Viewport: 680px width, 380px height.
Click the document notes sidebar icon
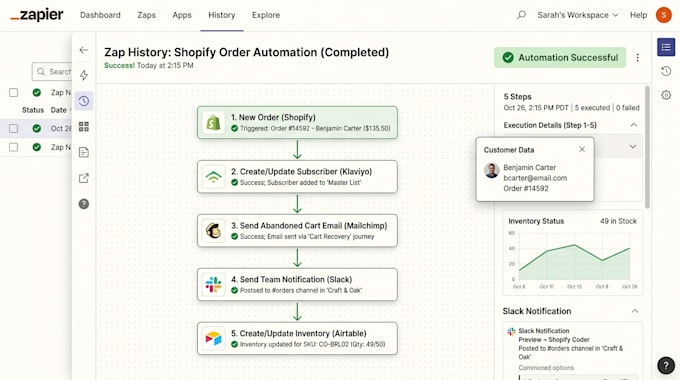click(84, 152)
